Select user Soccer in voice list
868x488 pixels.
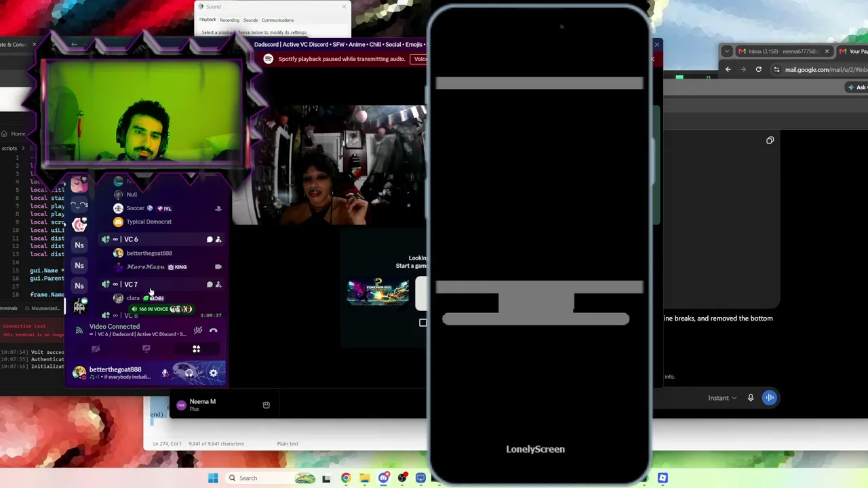pyautogui.click(x=167, y=208)
